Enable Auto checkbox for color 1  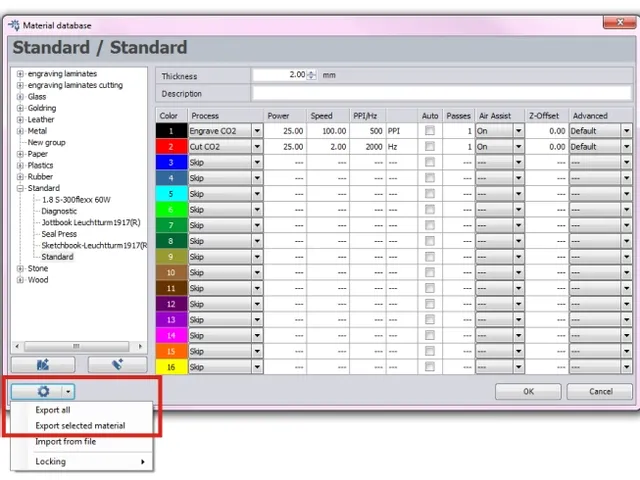pyautogui.click(x=430, y=131)
